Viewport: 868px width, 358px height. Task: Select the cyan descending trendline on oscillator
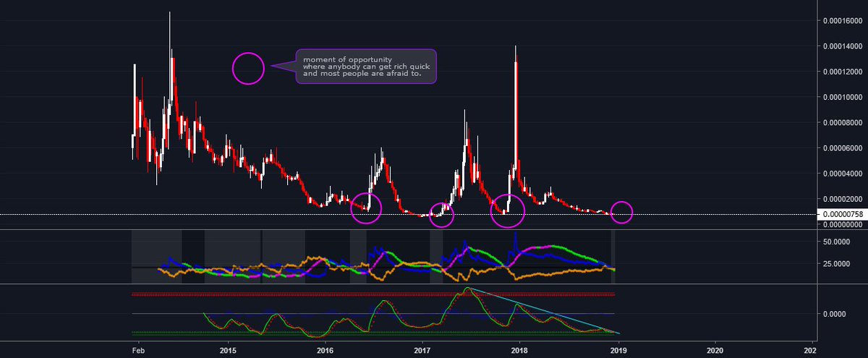coord(544,310)
